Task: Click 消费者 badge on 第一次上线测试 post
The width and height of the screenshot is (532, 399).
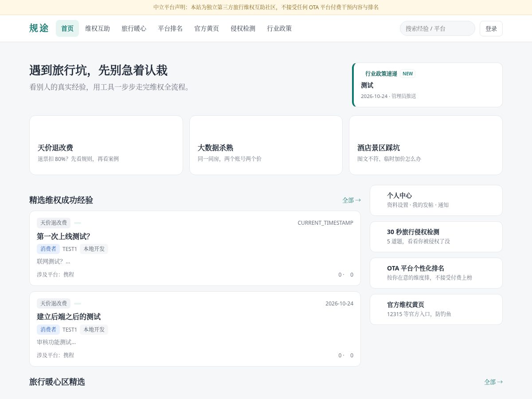Action: click(x=48, y=249)
